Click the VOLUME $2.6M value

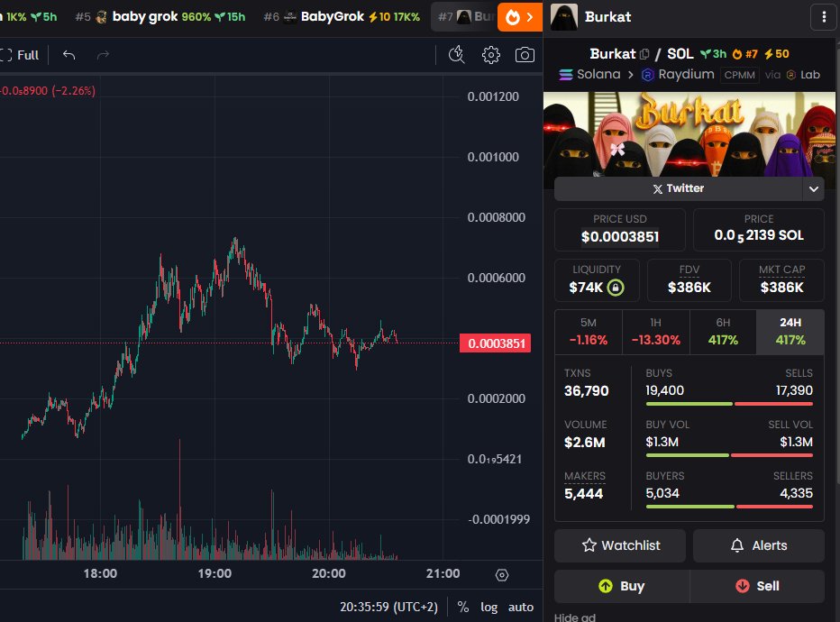click(x=584, y=443)
